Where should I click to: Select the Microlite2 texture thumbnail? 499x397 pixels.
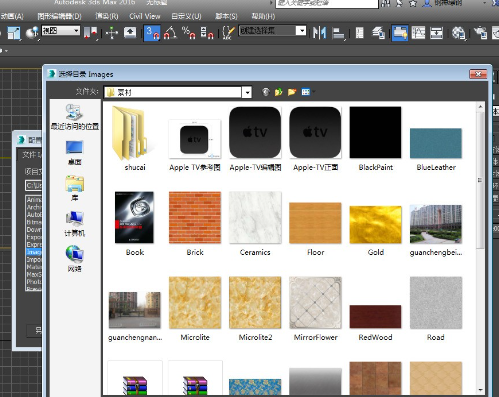coord(255,309)
